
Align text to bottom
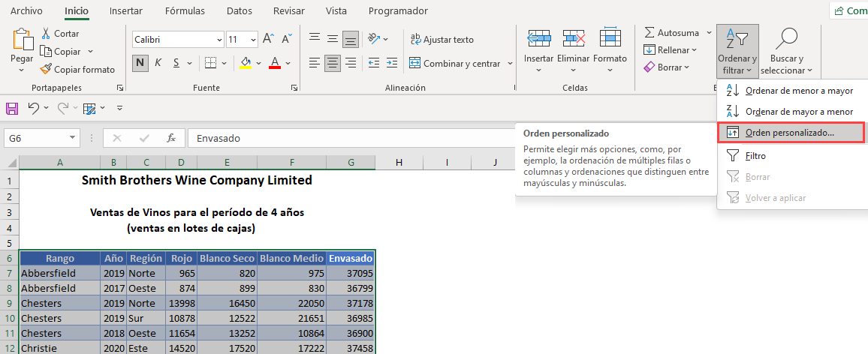(351, 39)
